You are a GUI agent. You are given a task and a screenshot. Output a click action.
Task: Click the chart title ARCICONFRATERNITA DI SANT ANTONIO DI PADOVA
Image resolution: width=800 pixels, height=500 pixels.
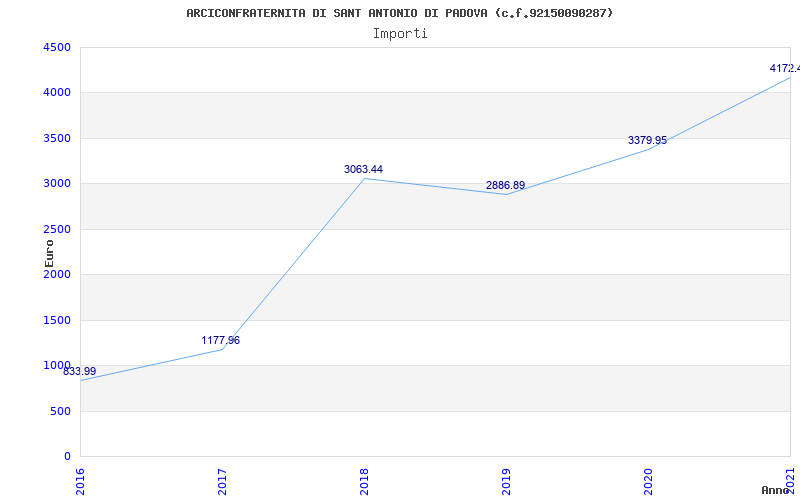[399, 13]
